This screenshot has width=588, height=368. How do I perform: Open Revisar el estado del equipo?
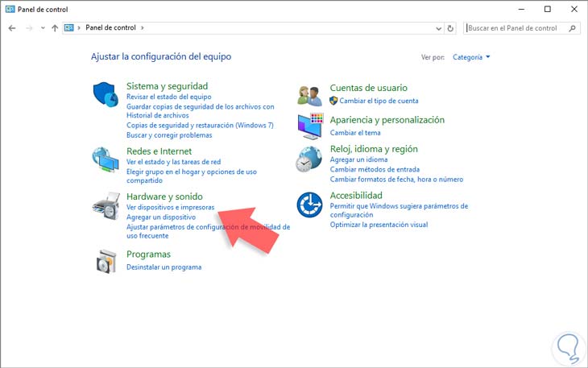tap(169, 97)
